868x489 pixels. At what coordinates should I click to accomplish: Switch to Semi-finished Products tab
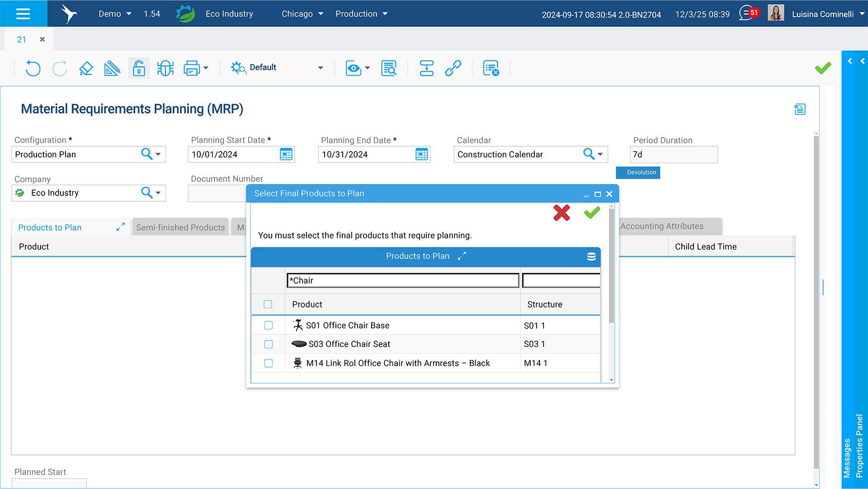point(180,228)
